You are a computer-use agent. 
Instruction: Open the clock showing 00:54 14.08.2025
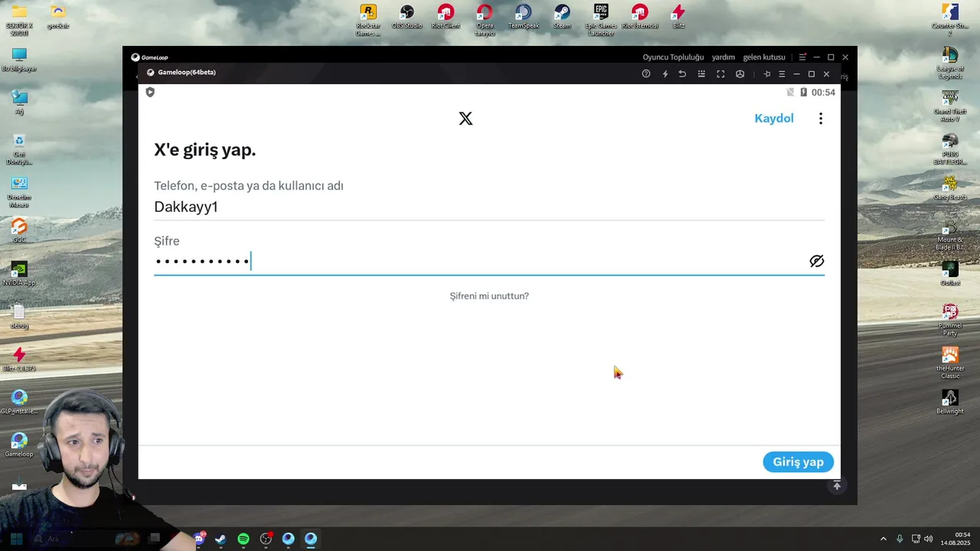click(955, 539)
